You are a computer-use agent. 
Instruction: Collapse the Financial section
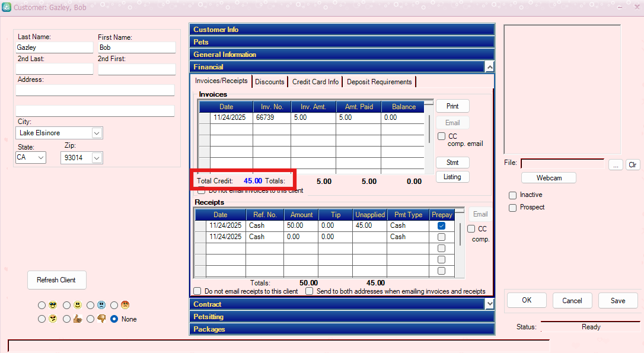(489, 67)
